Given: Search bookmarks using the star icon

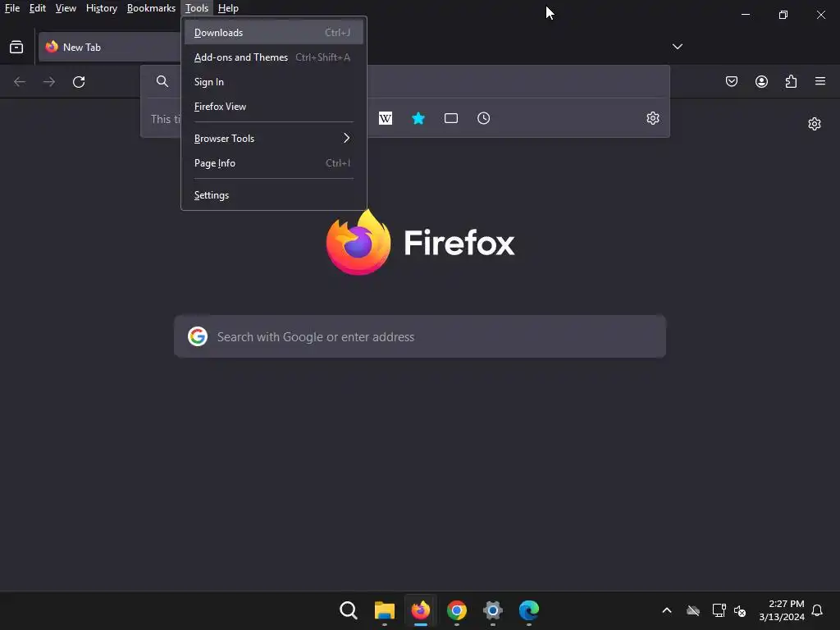Looking at the screenshot, I should click(x=418, y=118).
